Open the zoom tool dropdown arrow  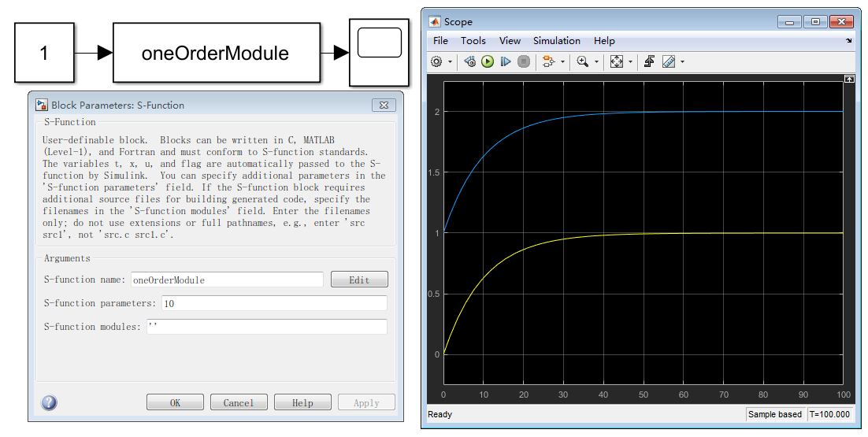(x=597, y=62)
